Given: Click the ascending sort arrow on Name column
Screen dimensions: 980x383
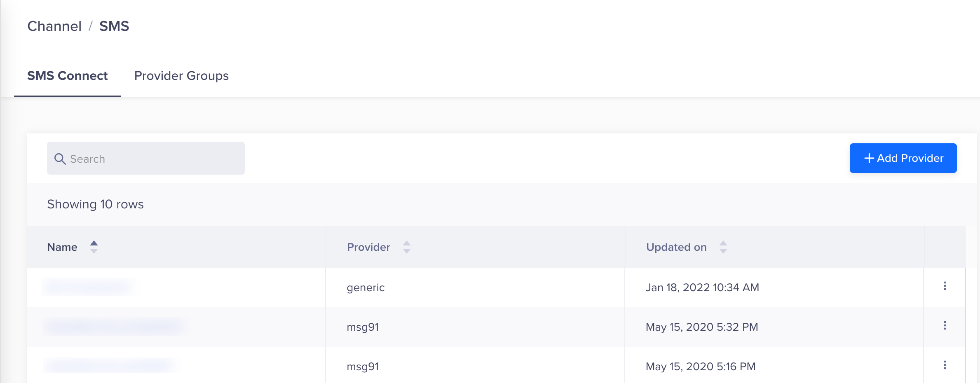Looking at the screenshot, I should 94,243.
